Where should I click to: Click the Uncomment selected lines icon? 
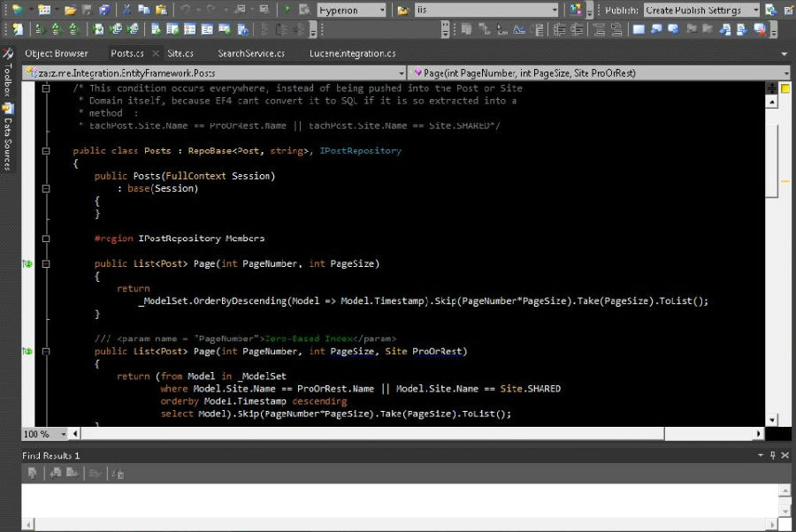tap(616, 30)
